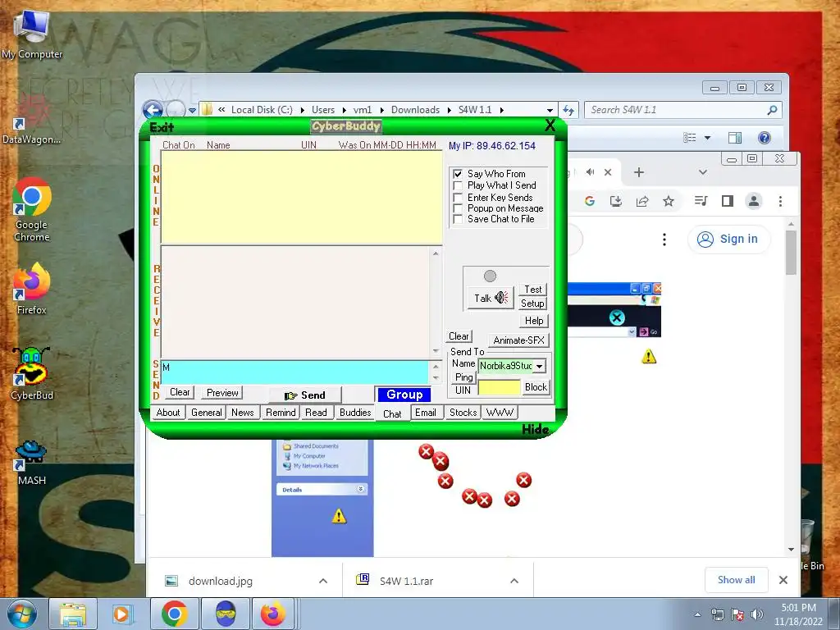Image resolution: width=840 pixels, height=630 pixels.
Task: Open Chrome media control icon
Action: click(701, 201)
